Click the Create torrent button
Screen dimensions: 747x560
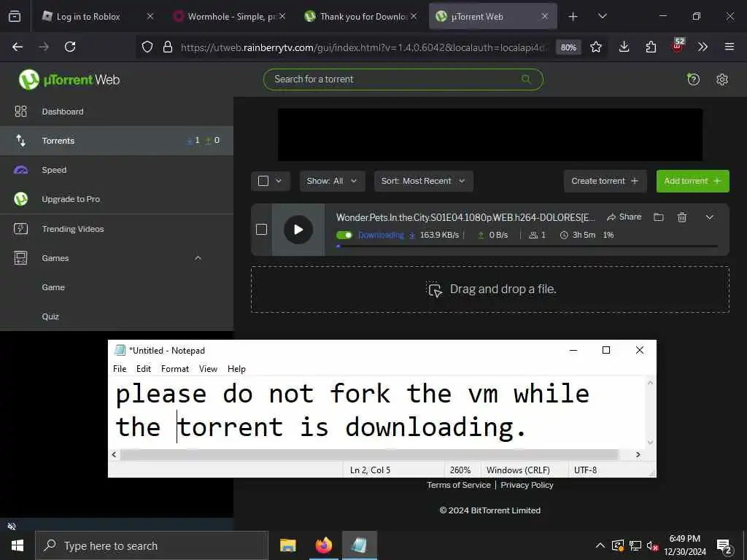click(605, 181)
